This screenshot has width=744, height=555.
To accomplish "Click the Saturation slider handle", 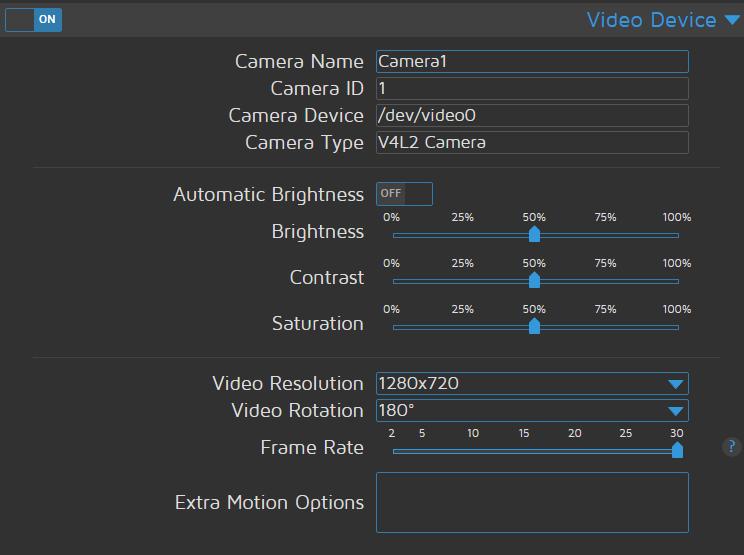I will coord(534,326).
